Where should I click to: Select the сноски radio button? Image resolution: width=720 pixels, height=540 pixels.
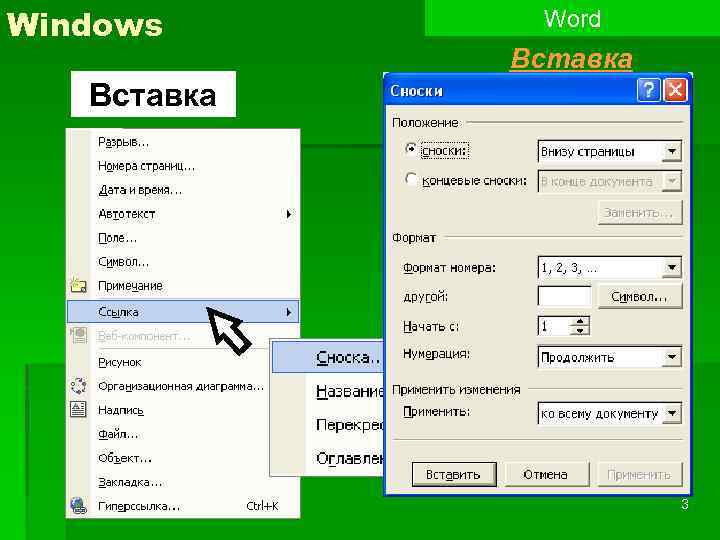coord(411,150)
